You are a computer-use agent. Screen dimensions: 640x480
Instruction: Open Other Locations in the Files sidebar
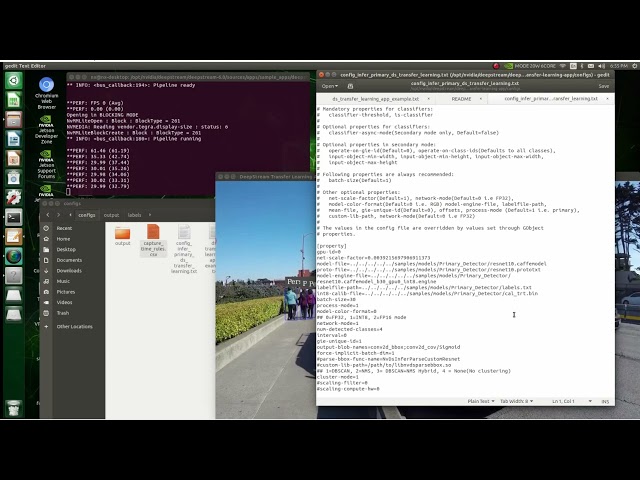click(72, 327)
